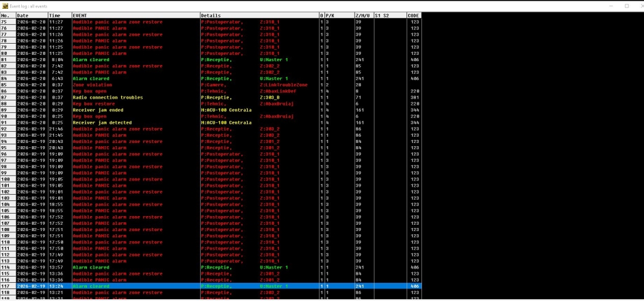Select the Radio connection troubles event row
Image resolution: width=644 pixels, height=301 pixels.
(108, 97)
